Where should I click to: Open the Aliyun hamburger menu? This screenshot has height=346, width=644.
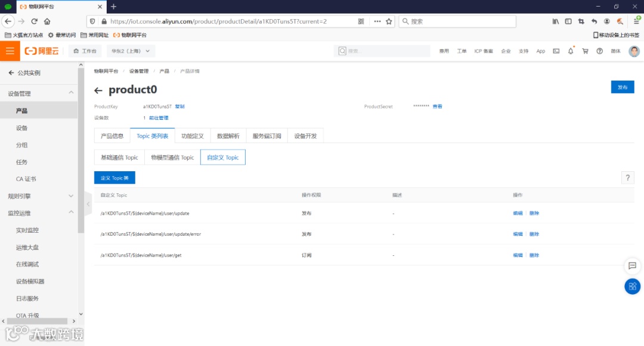10,51
